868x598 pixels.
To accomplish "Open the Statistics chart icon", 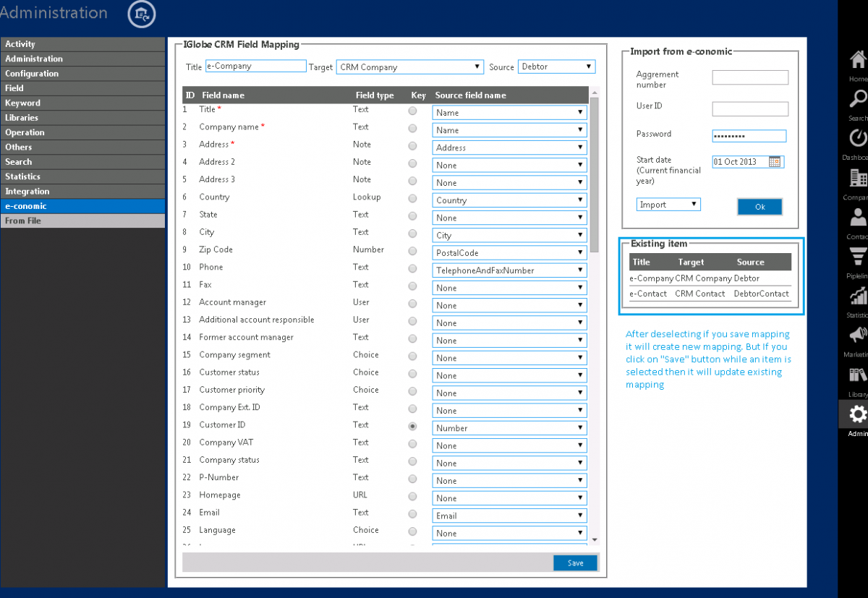I will [858, 296].
